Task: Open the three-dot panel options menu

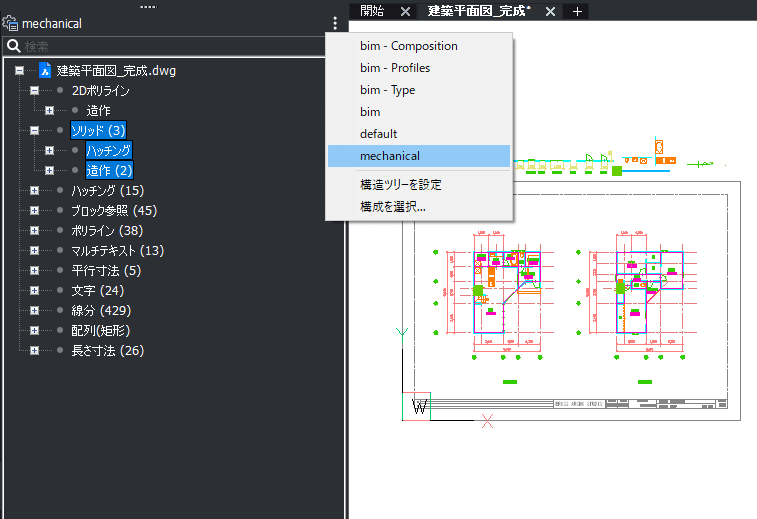Action: (x=335, y=23)
